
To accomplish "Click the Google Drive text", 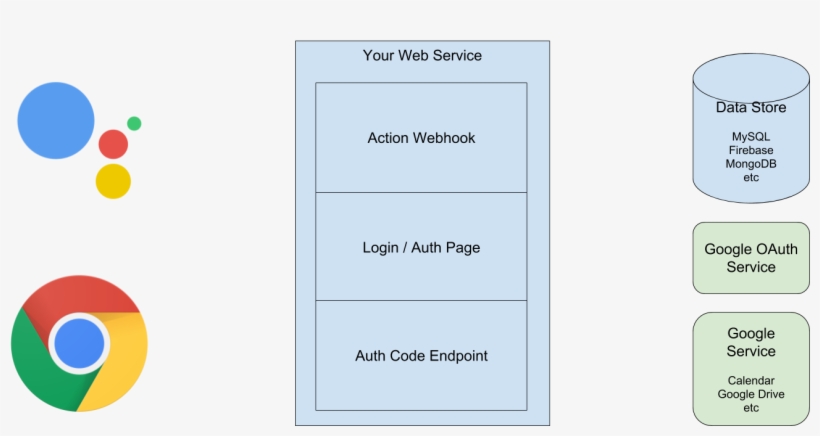I will [751, 394].
